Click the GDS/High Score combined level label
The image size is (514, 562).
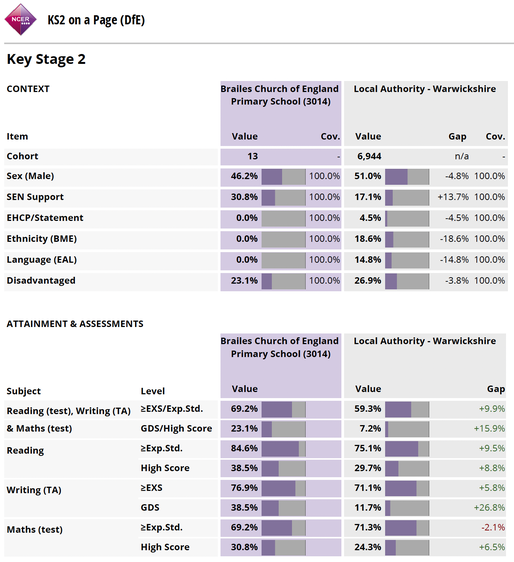point(176,429)
